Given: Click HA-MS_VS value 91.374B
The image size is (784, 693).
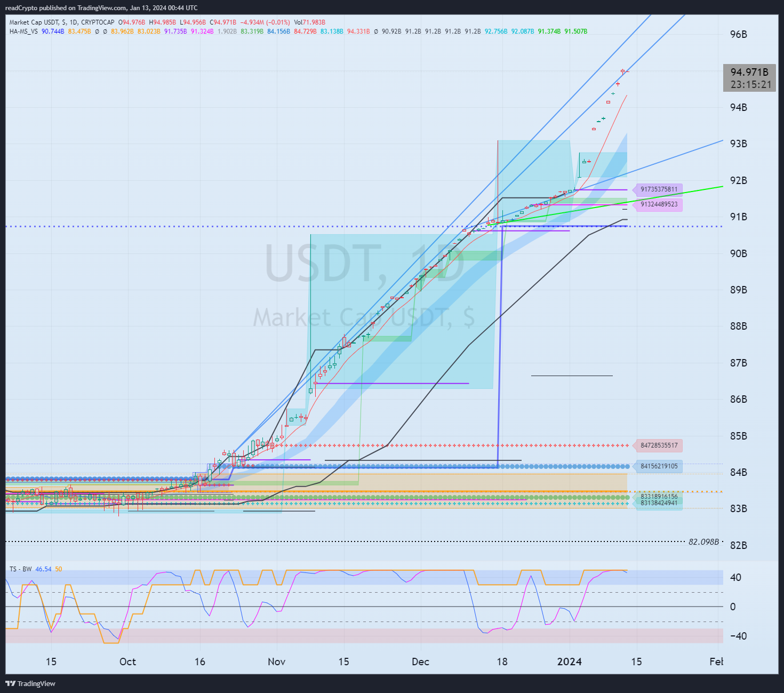Looking at the screenshot, I should [x=549, y=31].
